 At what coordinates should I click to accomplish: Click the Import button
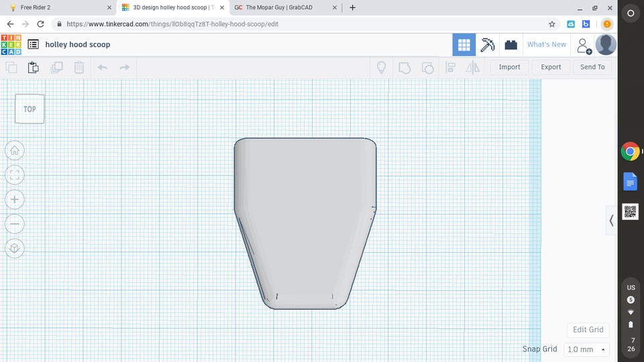[509, 67]
